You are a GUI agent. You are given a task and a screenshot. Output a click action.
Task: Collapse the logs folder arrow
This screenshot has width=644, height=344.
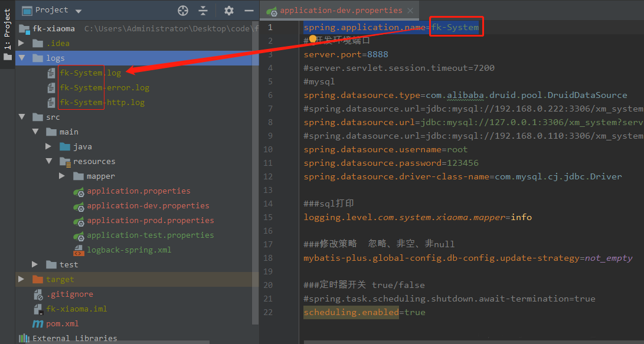[22, 58]
